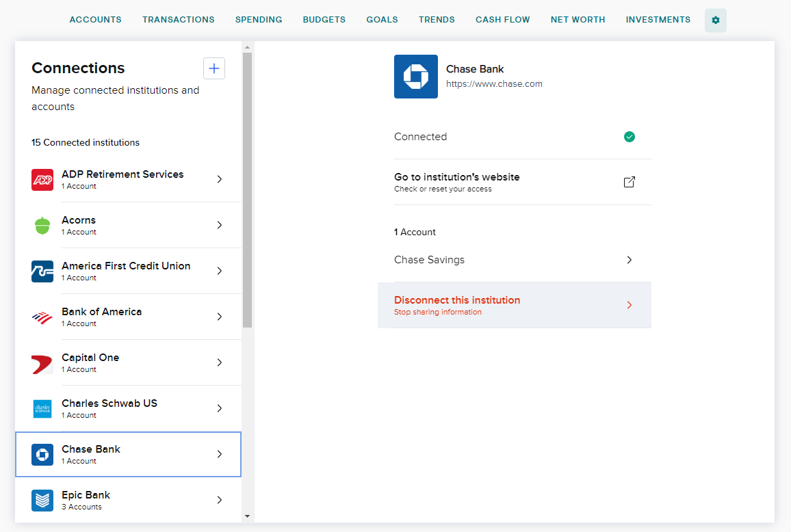Click '3 Accounts' under Epic Bank
This screenshot has width=791, height=532.
[81, 507]
